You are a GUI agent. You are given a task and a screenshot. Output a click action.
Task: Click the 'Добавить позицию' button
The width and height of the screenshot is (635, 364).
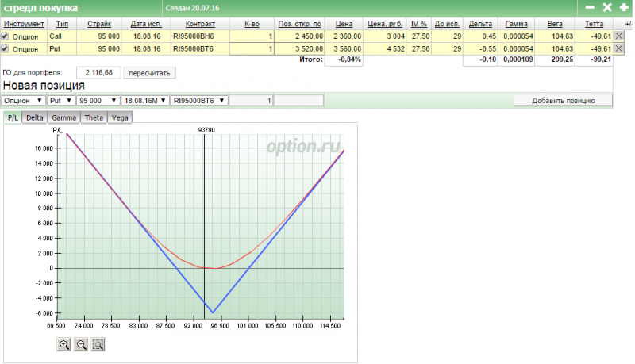coord(564,101)
